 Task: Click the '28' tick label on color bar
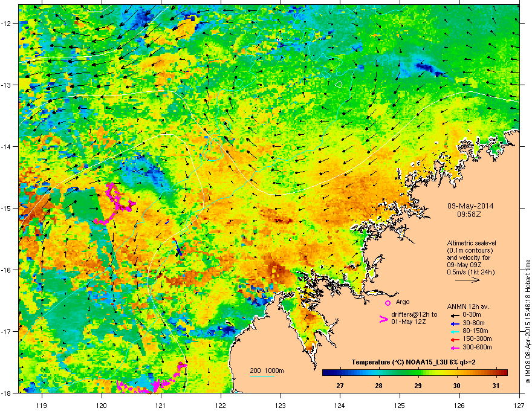point(379,386)
